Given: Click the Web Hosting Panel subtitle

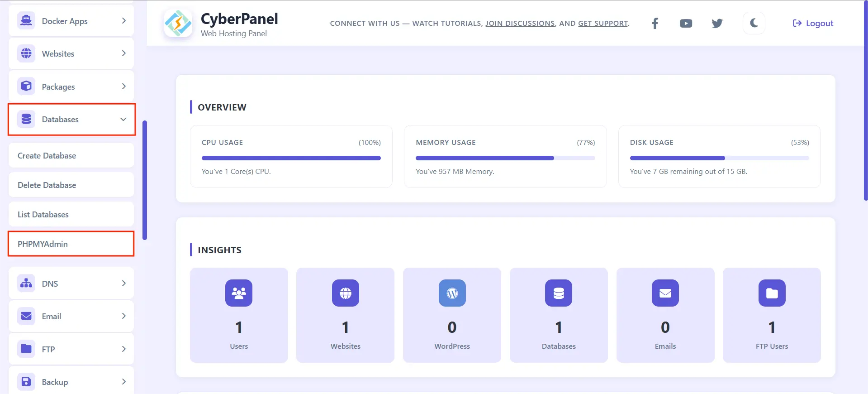Looking at the screenshot, I should tap(234, 34).
